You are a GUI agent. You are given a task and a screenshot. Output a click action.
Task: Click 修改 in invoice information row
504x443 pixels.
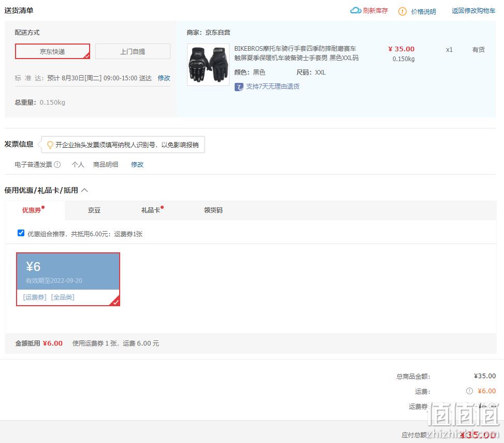point(137,165)
